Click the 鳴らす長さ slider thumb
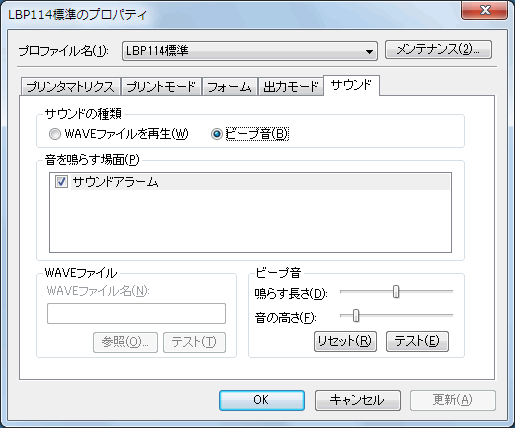 click(396, 292)
